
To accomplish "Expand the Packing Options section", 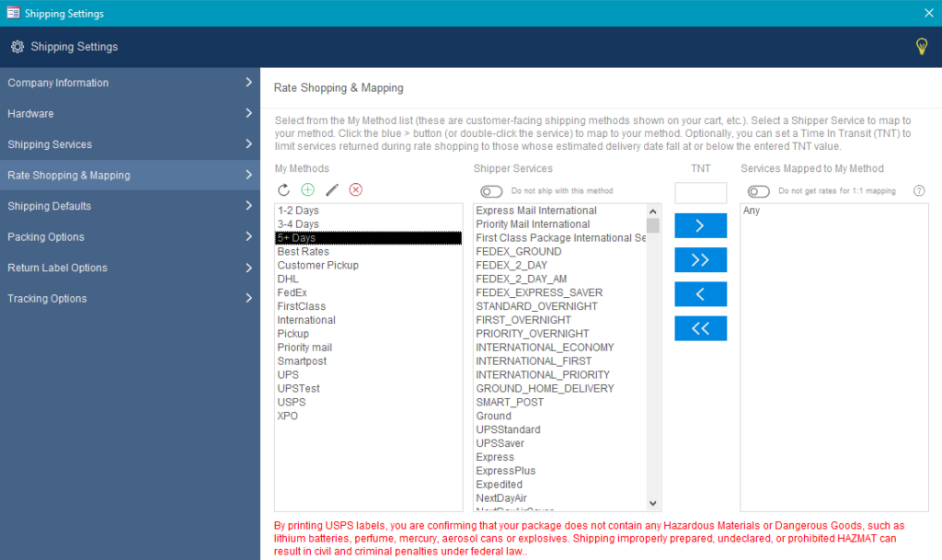I will [131, 236].
